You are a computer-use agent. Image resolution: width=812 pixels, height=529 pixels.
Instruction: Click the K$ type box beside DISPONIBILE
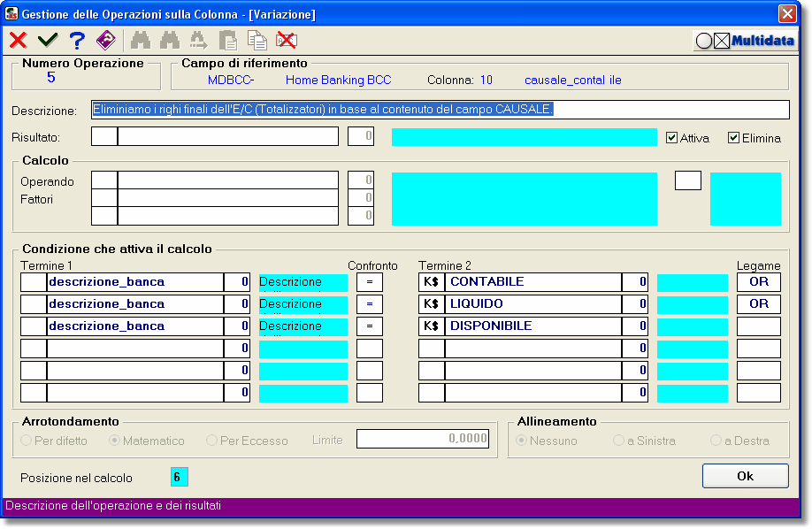(432, 326)
